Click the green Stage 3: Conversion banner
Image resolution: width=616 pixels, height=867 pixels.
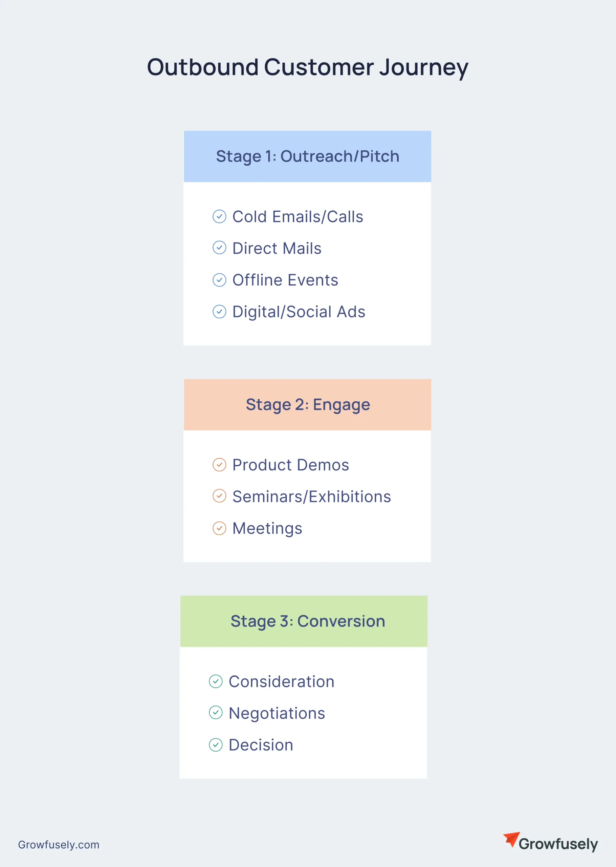tap(304, 621)
